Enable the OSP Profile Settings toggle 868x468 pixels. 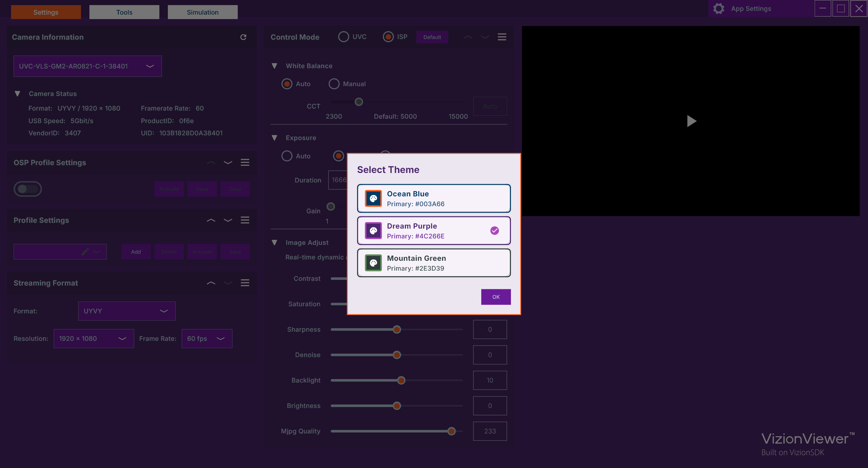click(28, 189)
